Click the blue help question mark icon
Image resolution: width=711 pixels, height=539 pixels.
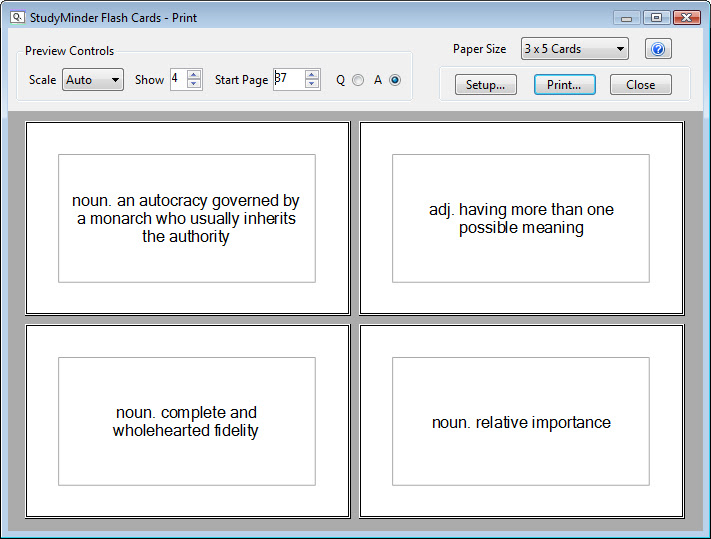tap(658, 49)
